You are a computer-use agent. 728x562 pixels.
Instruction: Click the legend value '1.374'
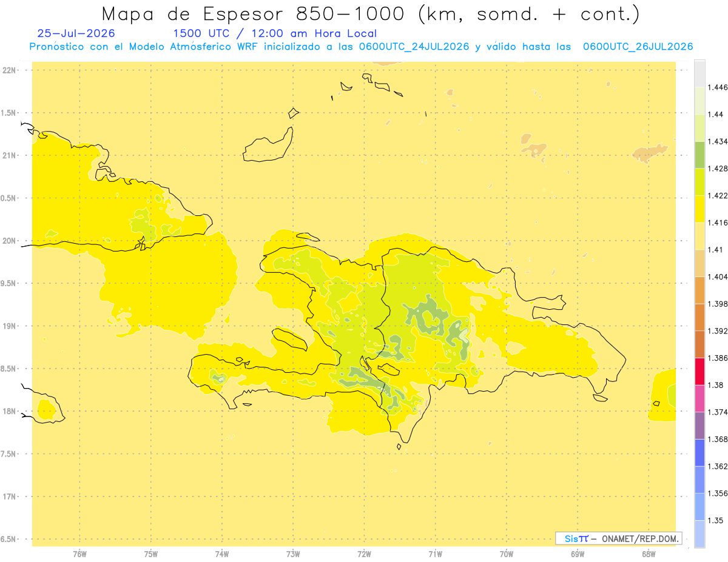[717, 412]
